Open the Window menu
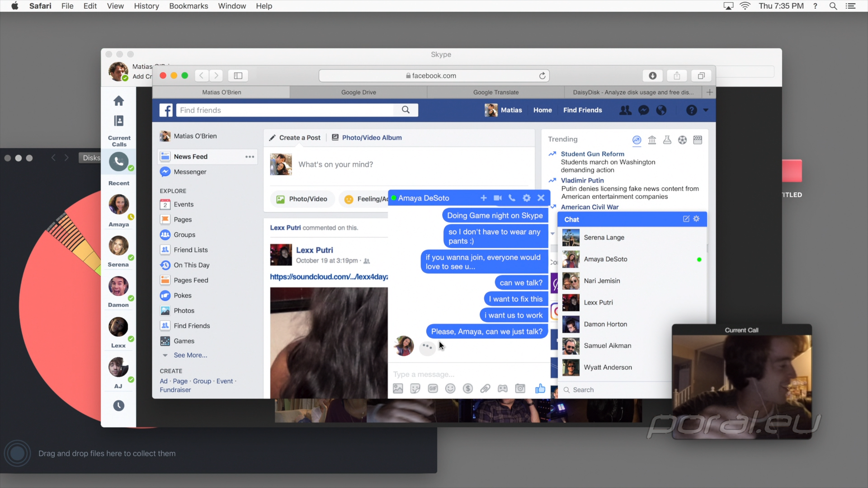 pyautogui.click(x=232, y=6)
